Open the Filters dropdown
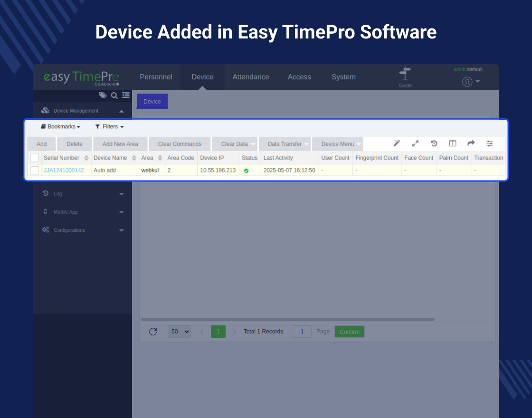 point(110,126)
